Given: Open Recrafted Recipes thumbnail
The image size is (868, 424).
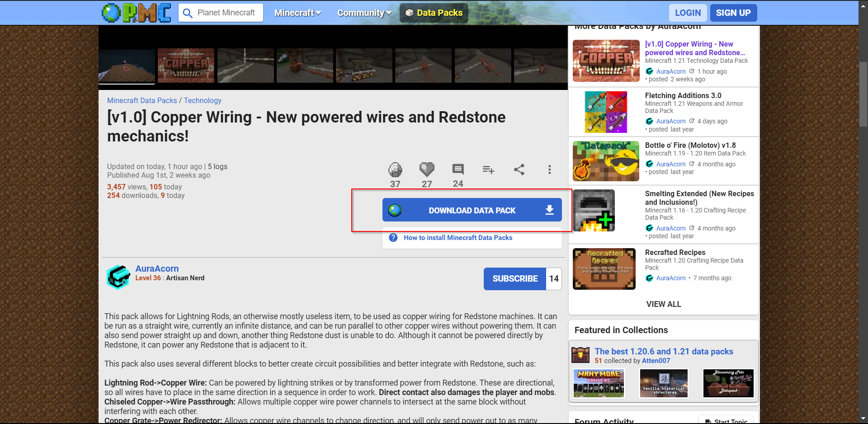Looking at the screenshot, I should click(604, 269).
